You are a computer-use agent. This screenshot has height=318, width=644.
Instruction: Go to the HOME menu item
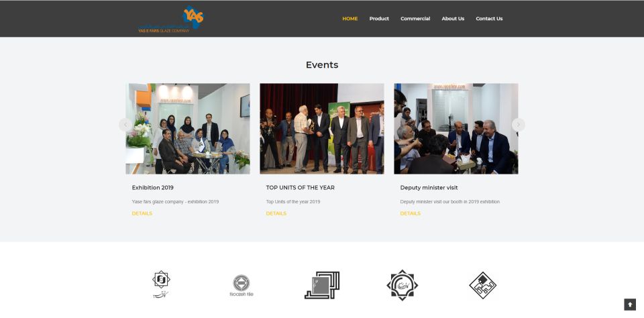pyautogui.click(x=350, y=19)
